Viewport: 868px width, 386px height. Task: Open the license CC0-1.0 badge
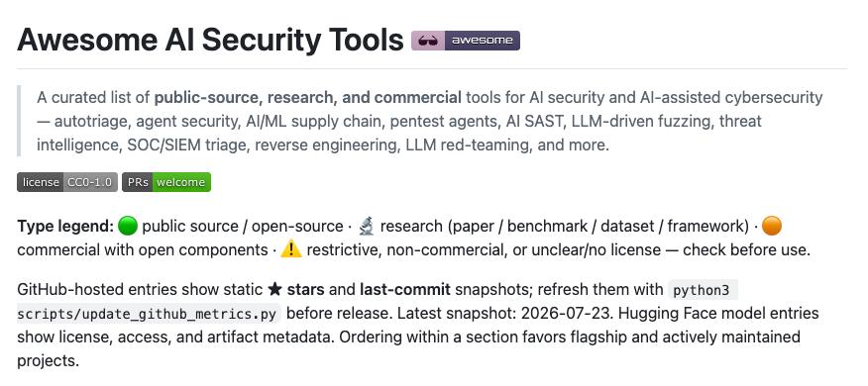[67, 182]
